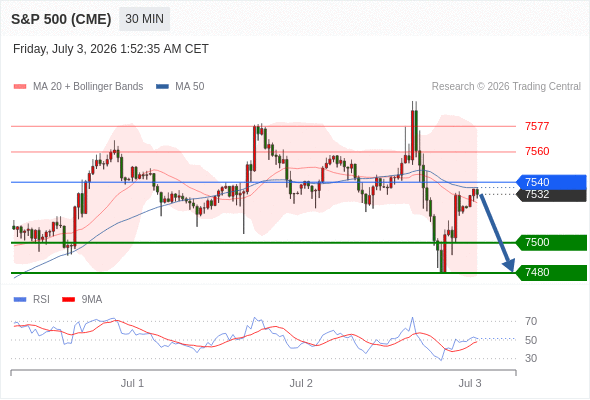Click the black 7532 current price label
Image resolution: width=590 pixels, height=400 pixels.
(x=551, y=195)
